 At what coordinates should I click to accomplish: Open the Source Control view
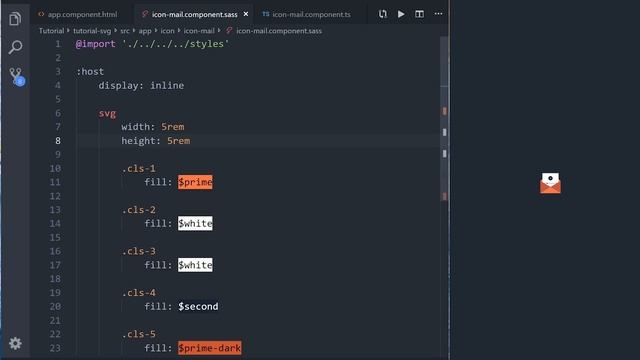tap(16, 76)
